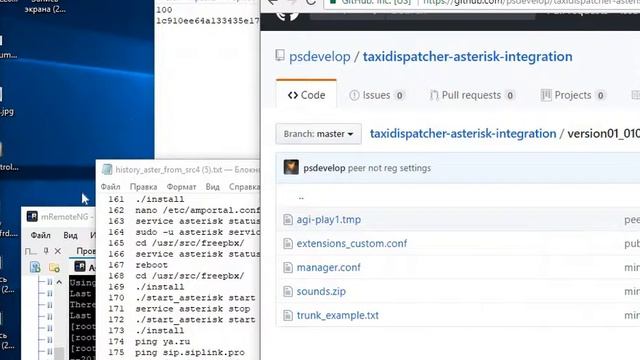Open the sounds.zip file
The height and width of the screenshot is (360, 640).
[x=321, y=291]
